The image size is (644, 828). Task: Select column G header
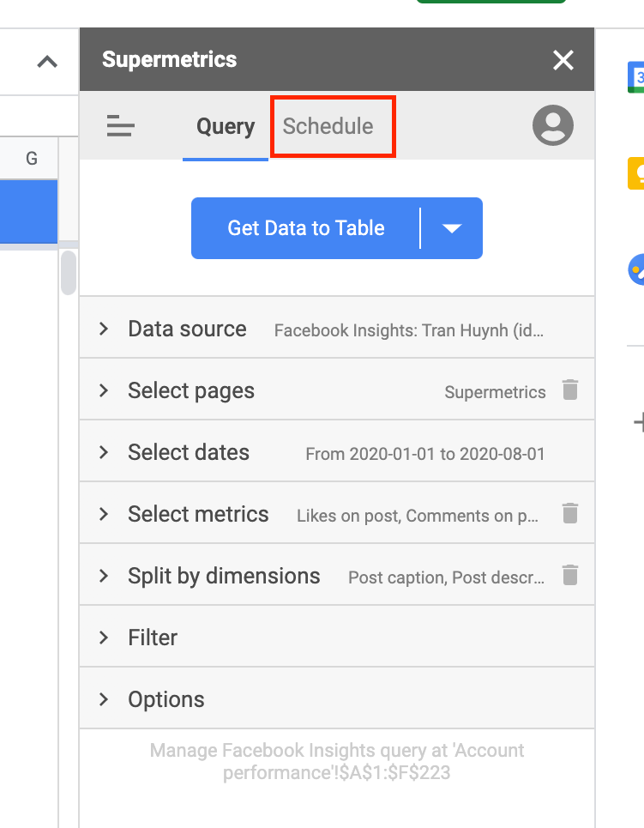click(32, 159)
